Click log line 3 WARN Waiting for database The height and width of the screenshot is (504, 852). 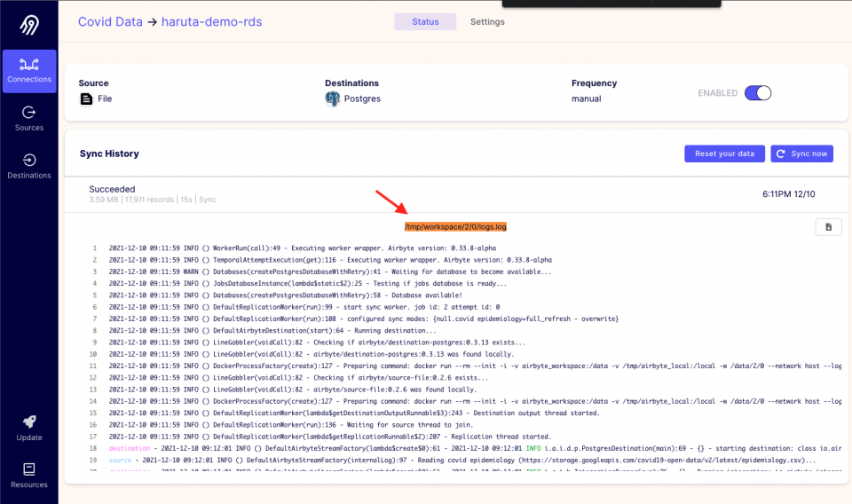(330, 272)
